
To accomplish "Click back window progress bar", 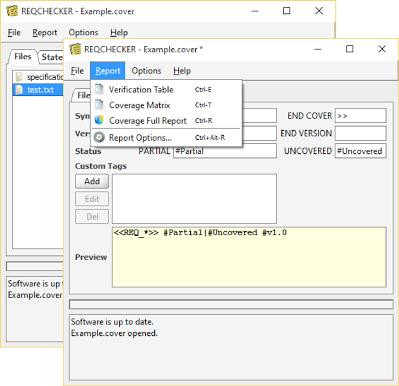I will click(35, 266).
